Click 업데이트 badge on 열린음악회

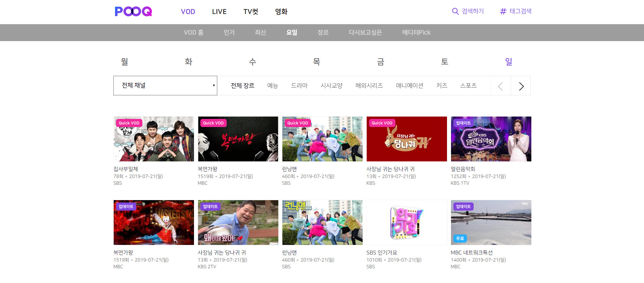coord(463,123)
